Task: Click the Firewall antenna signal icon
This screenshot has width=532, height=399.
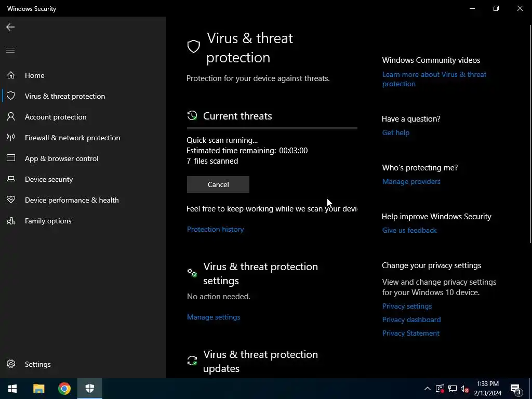Action: [x=11, y=137]
